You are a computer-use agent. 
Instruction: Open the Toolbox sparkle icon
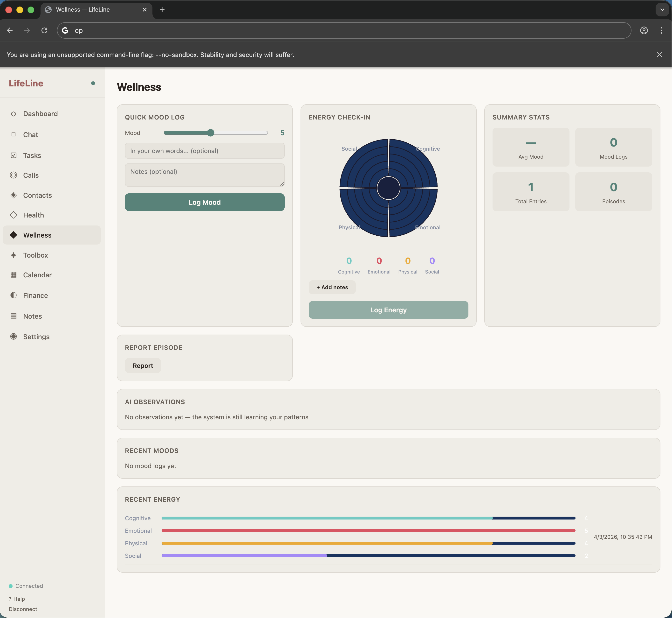[x=14, y=255]
